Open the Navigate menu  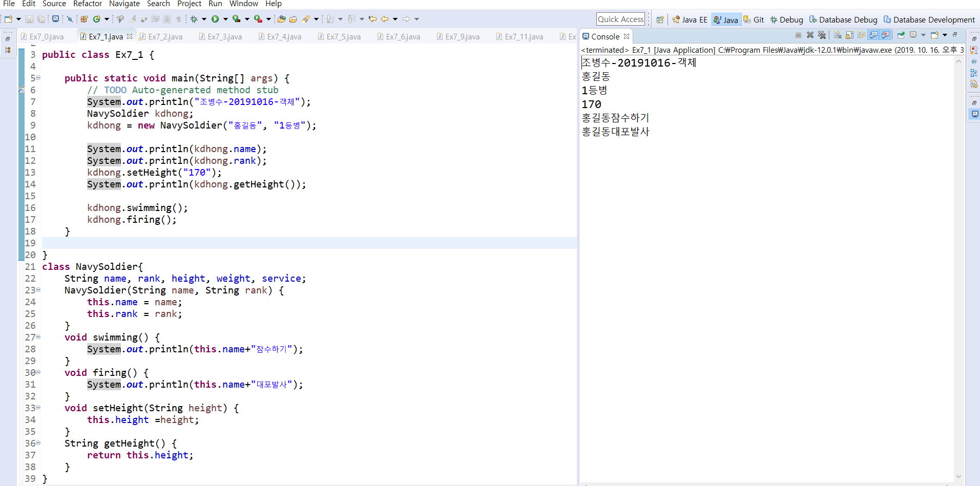click(124, 4)
